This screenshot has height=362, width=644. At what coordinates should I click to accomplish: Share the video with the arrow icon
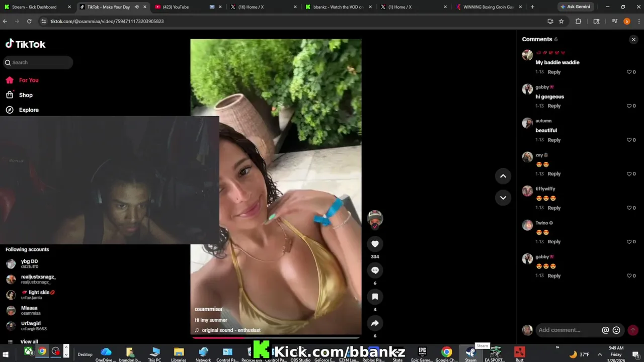[x=375, y=323]
